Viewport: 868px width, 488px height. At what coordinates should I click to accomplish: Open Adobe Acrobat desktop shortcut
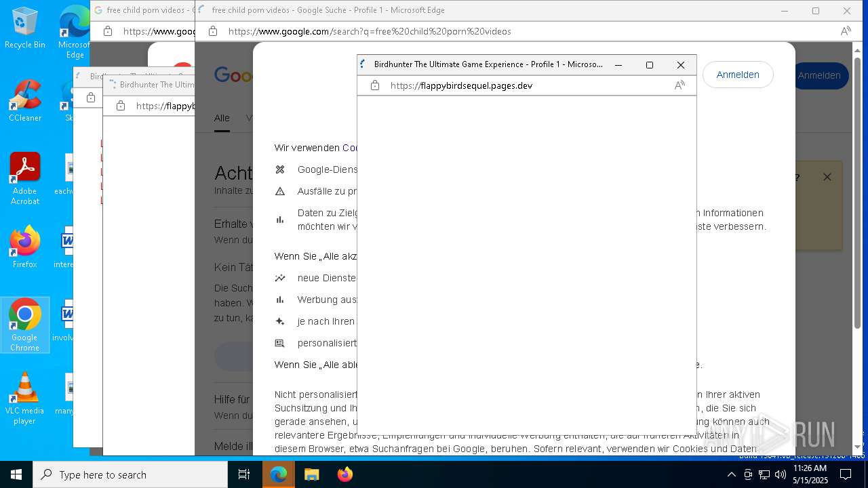[25, 179]
